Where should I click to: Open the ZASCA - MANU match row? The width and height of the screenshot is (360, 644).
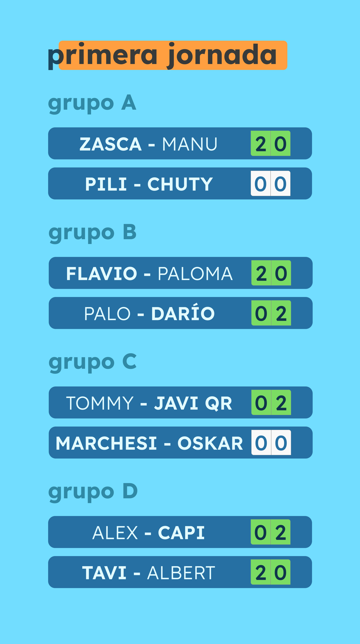coord(180,143)
